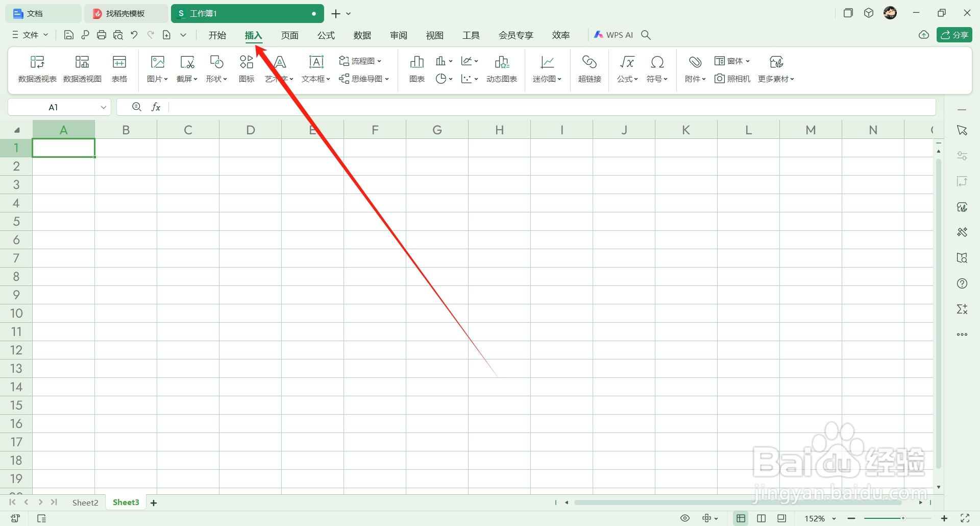Insert a PivotTable (数据透视表)
Image resolution: width=980 pixels, height=526 pixels.
(37, 69)
